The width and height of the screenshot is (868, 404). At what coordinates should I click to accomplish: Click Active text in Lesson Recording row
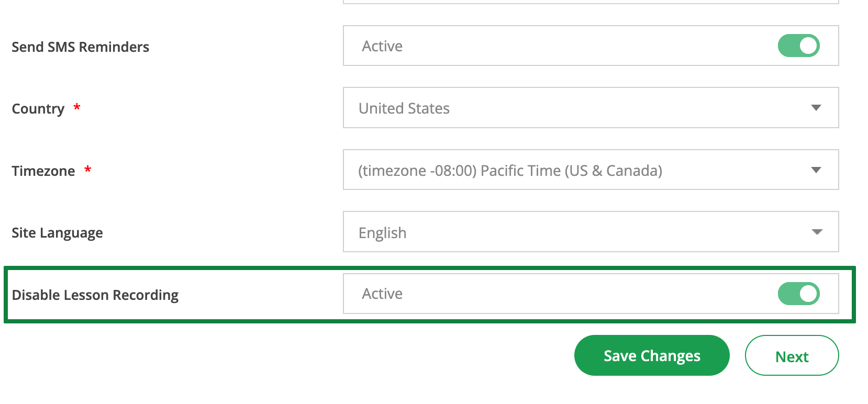(x=382, y=294)
